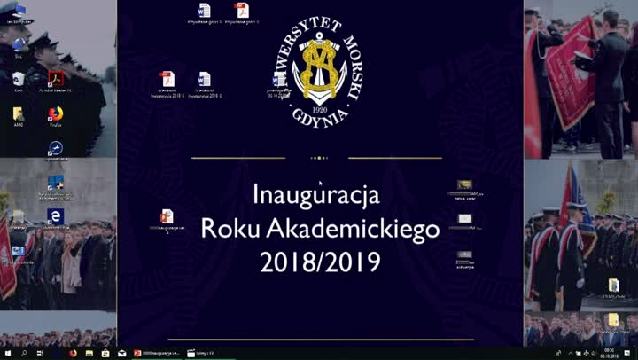Open Task View from the taskbar
The height and width of the screenshot is (360, 638).
[40, 353]
